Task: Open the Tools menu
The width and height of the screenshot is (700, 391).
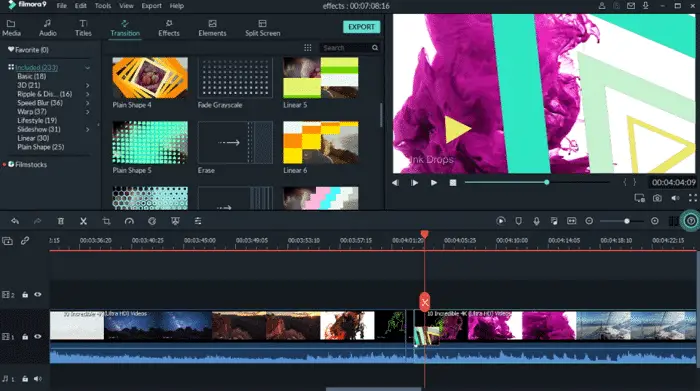Action: (x=103, y=6)
